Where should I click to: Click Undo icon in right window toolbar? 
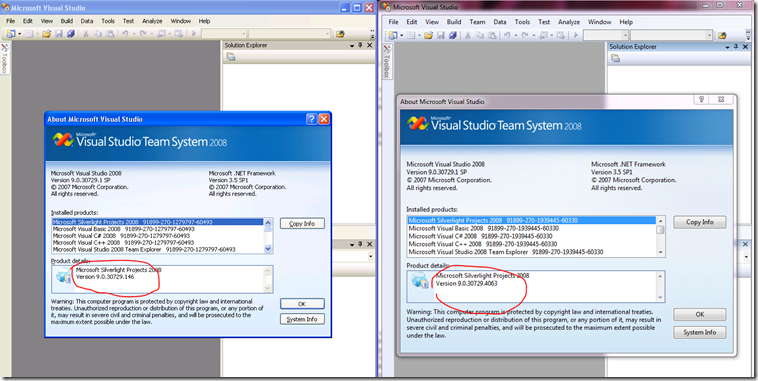click(x=507, y=35)
